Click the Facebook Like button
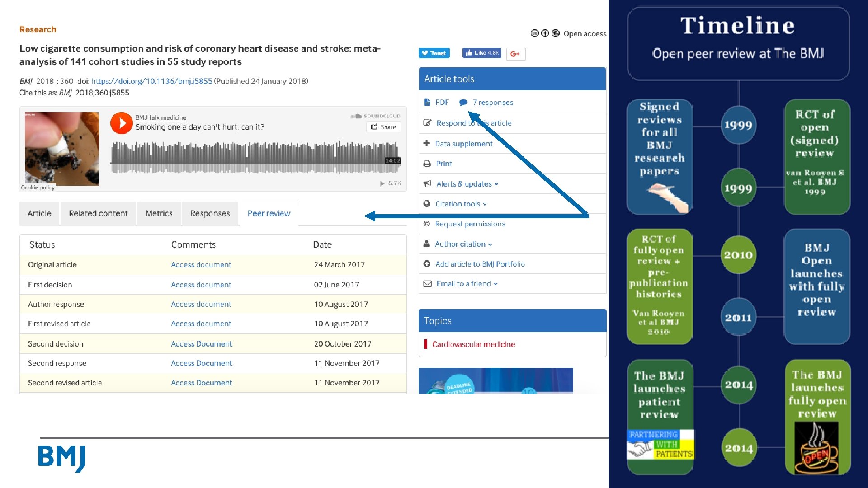The height and width of the screenshot is (488, 868). [482, 53]
